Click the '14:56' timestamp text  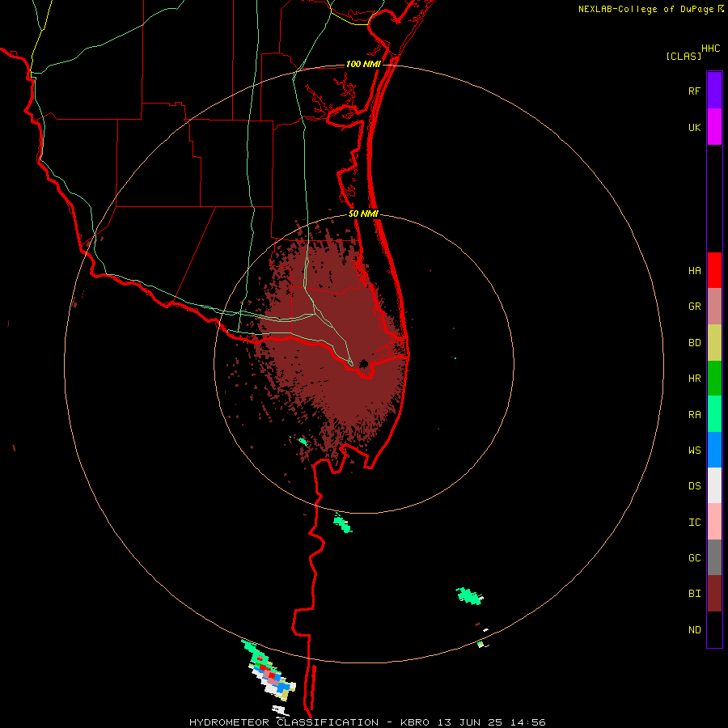click(x=529, y=722)
